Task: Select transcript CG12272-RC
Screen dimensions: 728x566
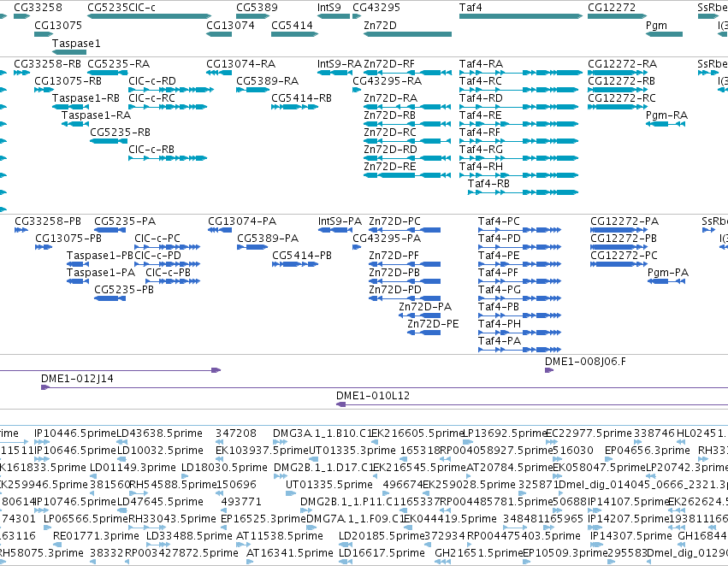Action: pyautogui.click(x=622, y=98)
